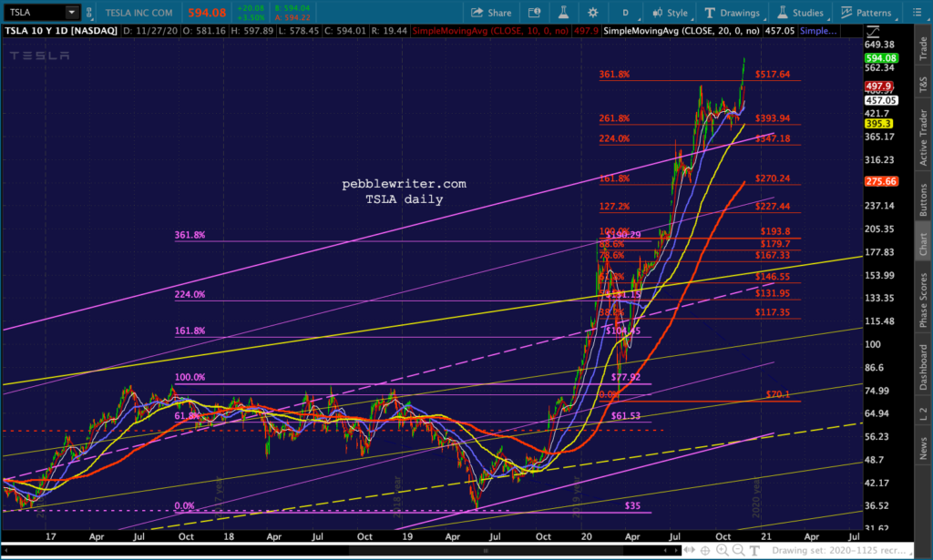Click the $517.64 Fibonacci level label
Viewport: 933px width, 560px height.
773,75
